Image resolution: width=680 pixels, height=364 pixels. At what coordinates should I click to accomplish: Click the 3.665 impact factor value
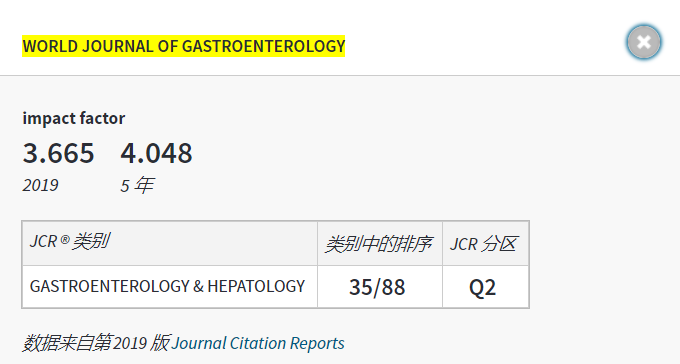coord(59,153)
